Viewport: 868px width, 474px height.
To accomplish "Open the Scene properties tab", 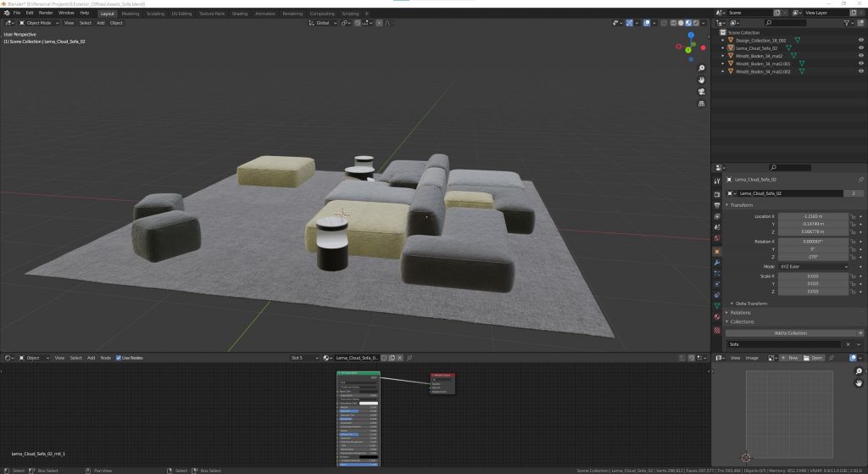I will tap(717, 227).
